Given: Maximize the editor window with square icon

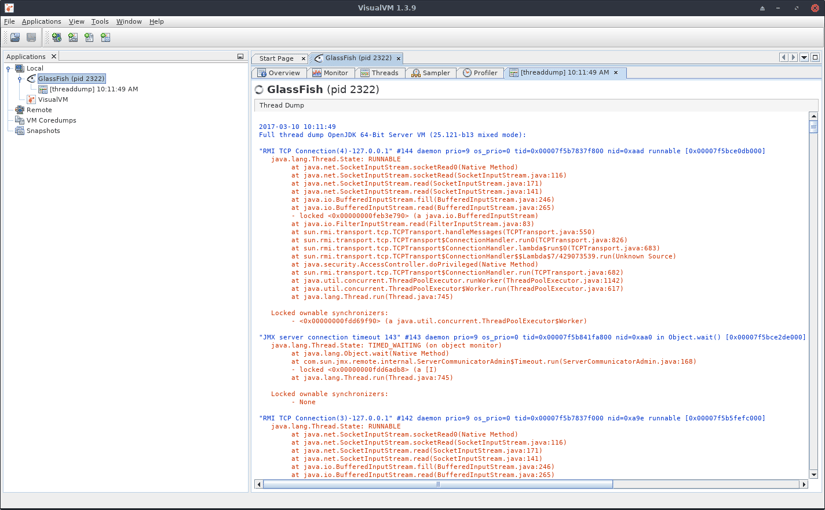Looking at the screenshot, I should click(x=815, y=57).
